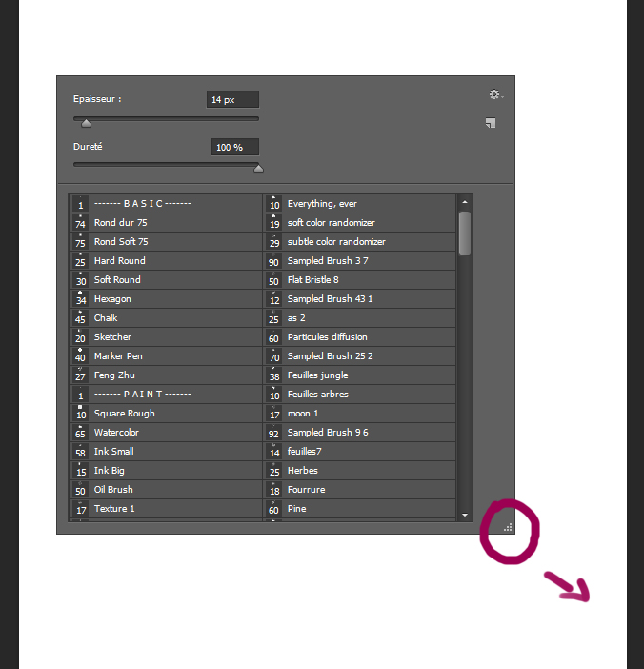Click the Epaisseur slider handle

click(86, 122)
